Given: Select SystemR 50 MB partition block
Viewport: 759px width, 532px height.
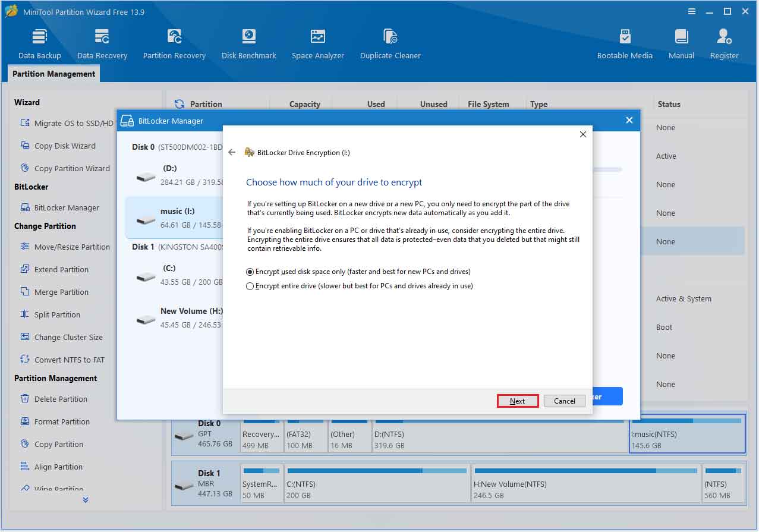Looking at the screenshot, I should pyautogui.click(x=262, y=484).
